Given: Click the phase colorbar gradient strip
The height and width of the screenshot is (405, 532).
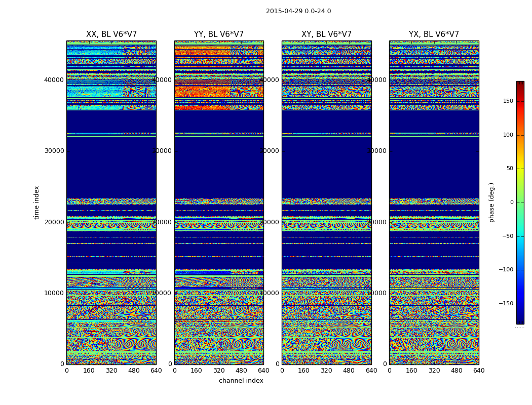Looking at the screenshot, I should pyautogui.click(x=520, y=202).
